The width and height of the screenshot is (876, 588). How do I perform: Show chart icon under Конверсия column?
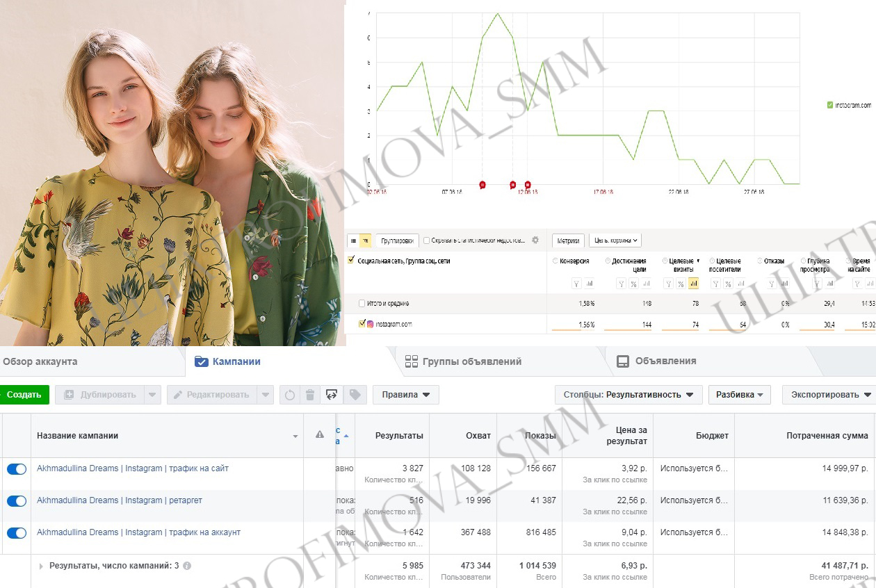click(x=590, y=284)
